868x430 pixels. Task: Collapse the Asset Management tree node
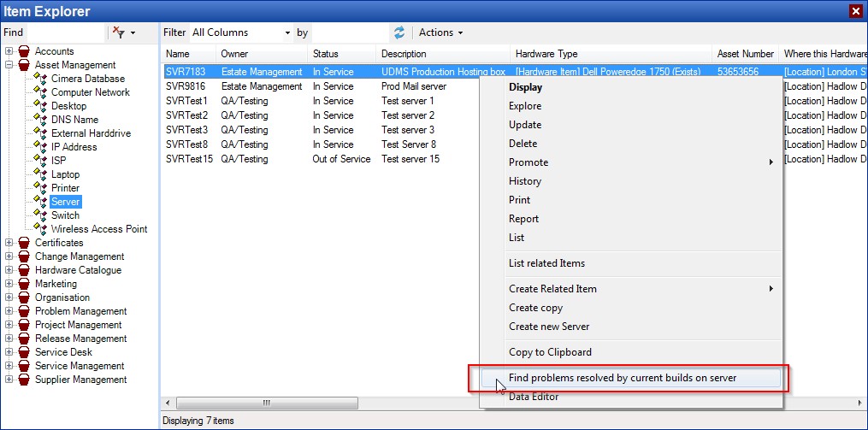9,65
